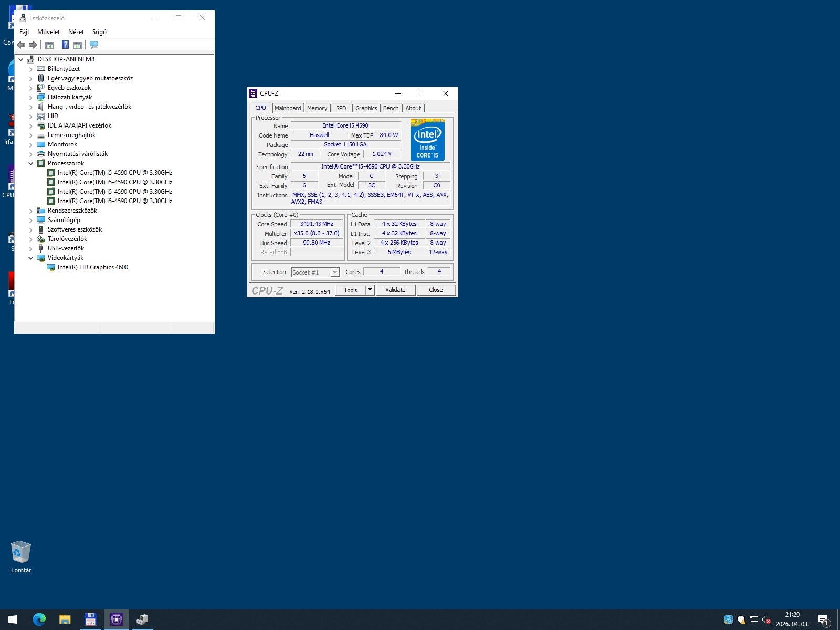
Task: Click the Close button in CPU-Z
Action: tap(436, 290)
